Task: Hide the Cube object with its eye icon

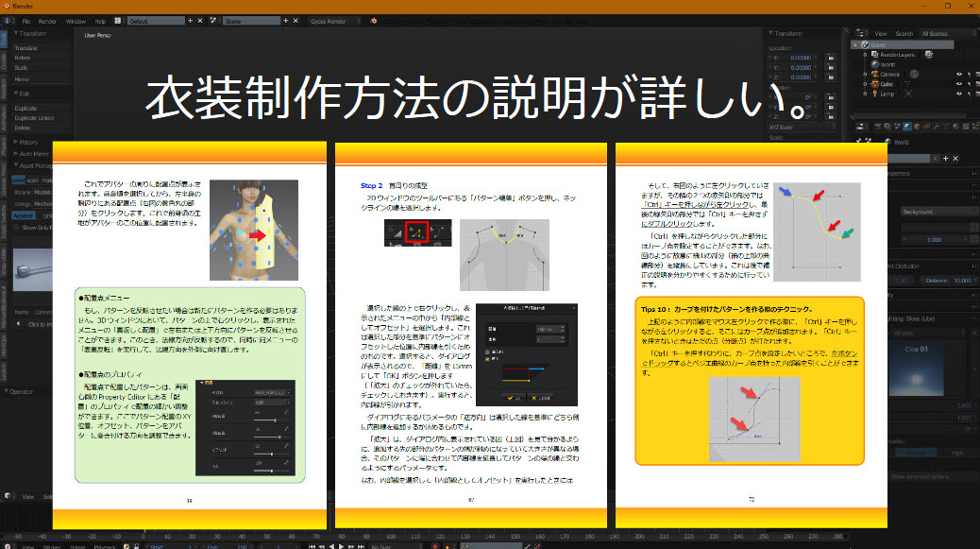Action: coord(958,84)
